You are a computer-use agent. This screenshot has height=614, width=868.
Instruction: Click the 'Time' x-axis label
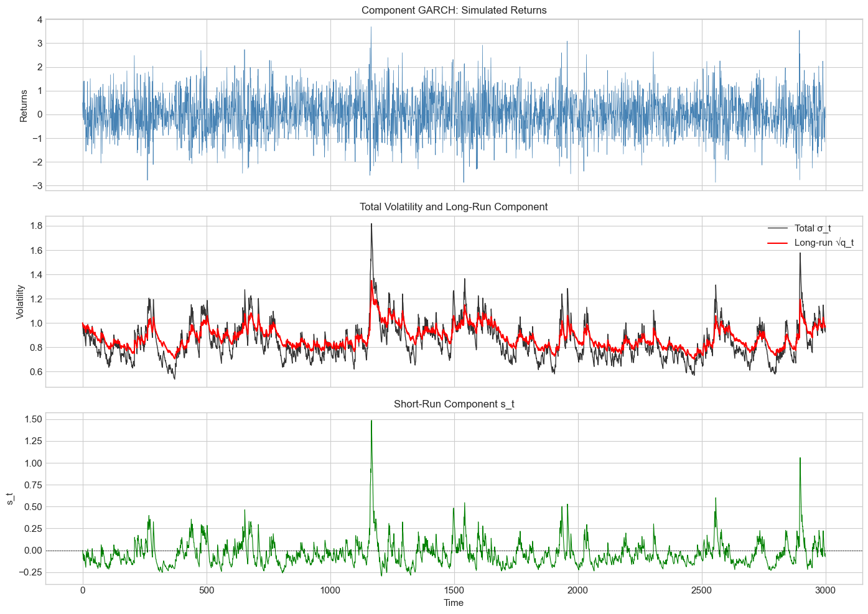click(454, 603)
